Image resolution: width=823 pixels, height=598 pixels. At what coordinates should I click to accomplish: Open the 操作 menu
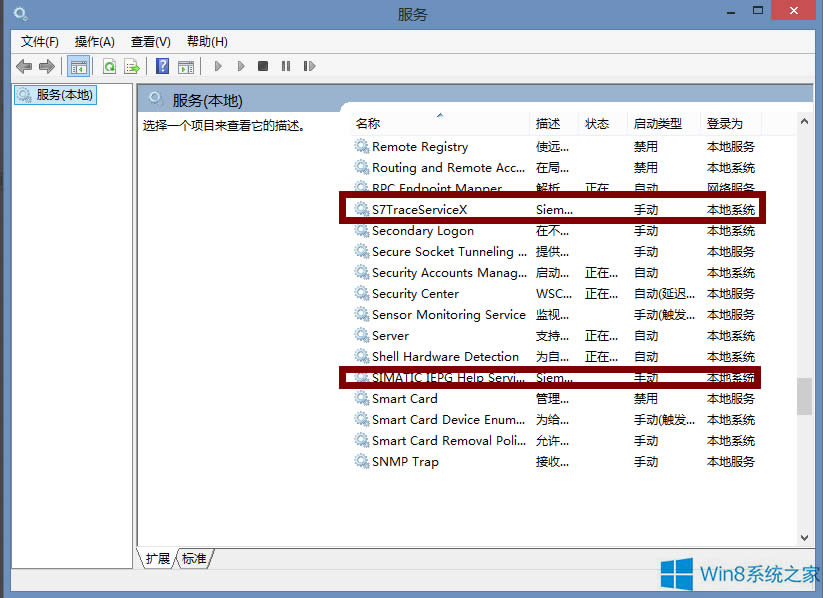point(94,41)
